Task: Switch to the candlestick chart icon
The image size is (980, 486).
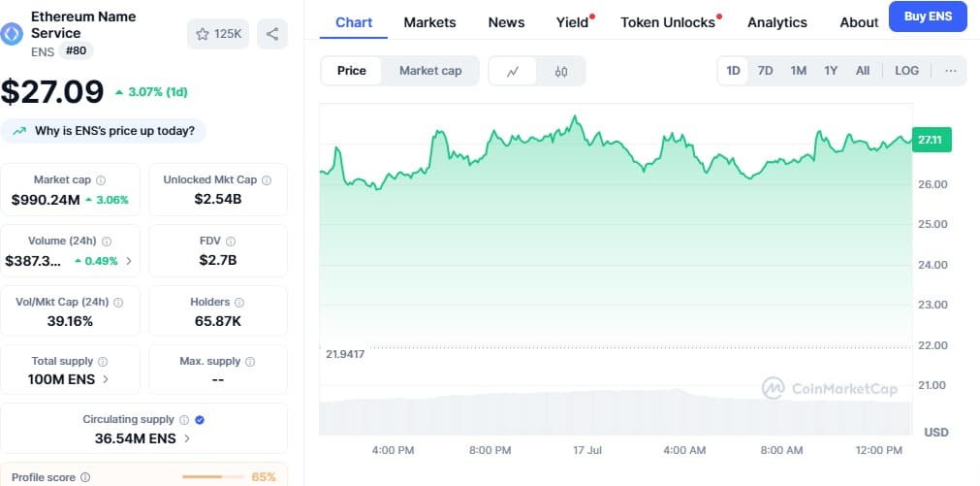Action: (560, 72)
